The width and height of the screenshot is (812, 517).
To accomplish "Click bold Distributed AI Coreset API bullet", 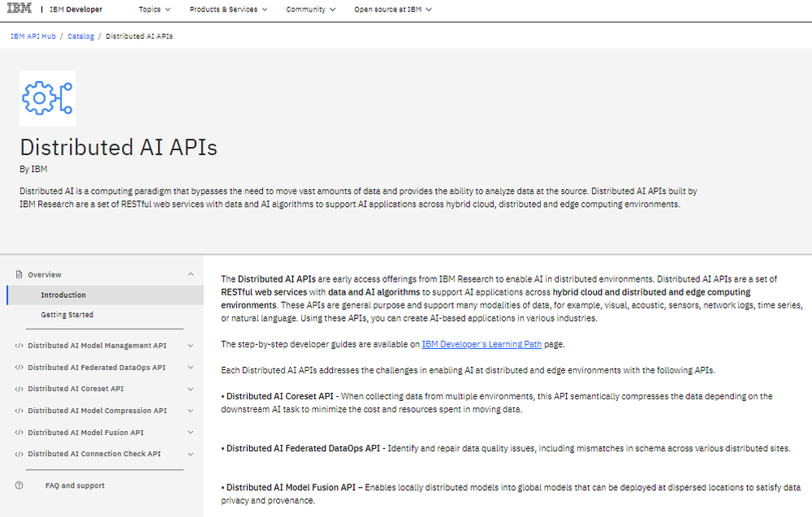I will (279, 396).
